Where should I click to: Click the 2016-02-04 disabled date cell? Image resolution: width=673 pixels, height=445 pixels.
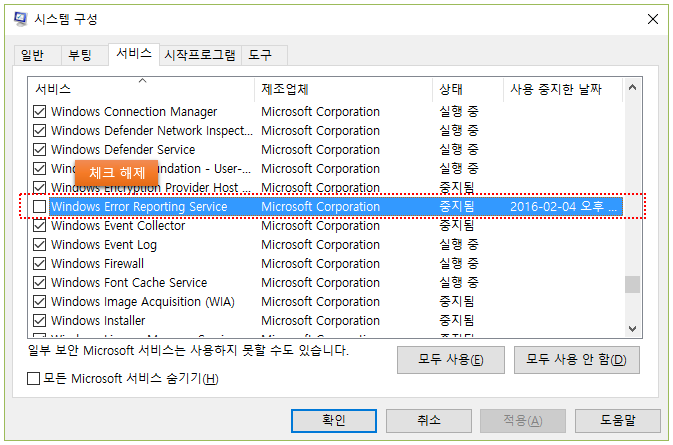[564, 206]
